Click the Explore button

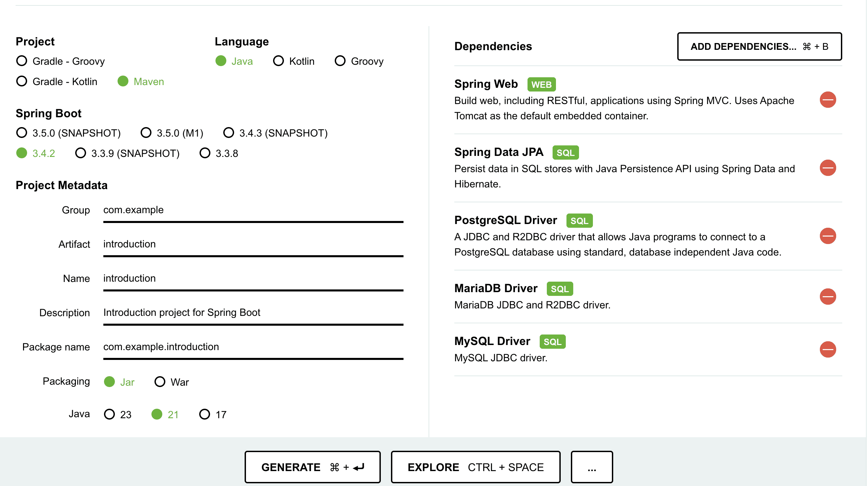(475, 467)
